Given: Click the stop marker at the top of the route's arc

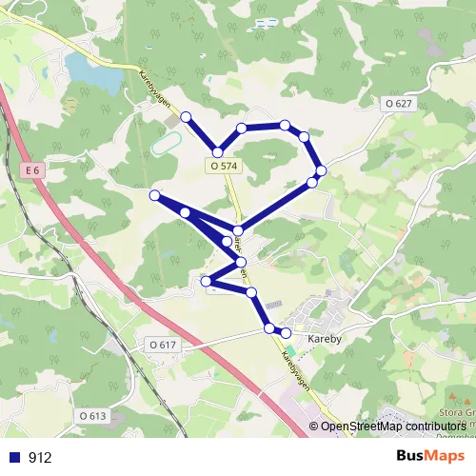Looking at the screenshot, I should (x=285, y=125).
